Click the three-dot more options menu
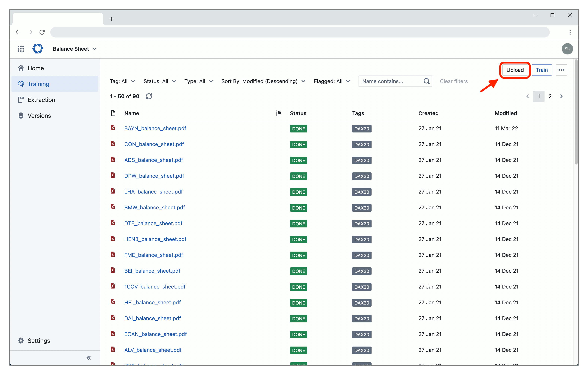The image size is (588, 375). pyautogui.click(x=561, y=70)
